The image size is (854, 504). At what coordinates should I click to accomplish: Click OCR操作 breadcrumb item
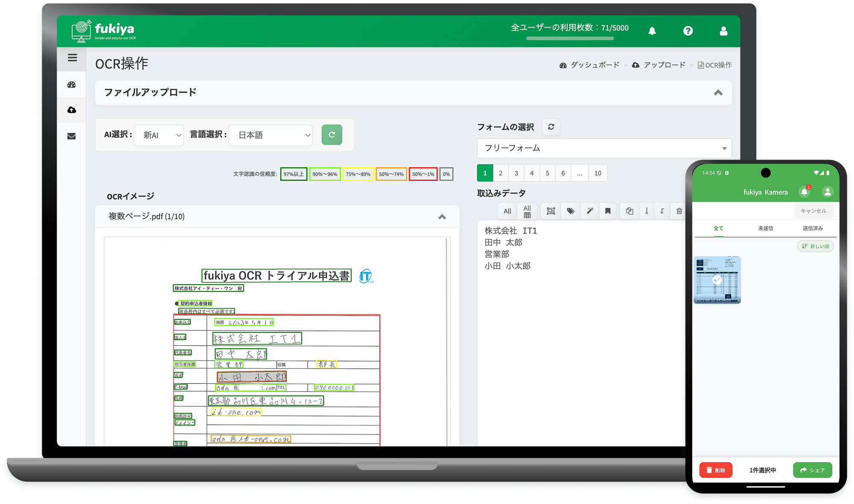pos(715,65)
